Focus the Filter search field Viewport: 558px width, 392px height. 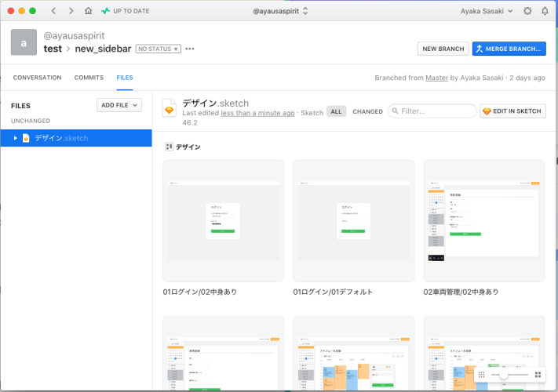[x=432, y=111]
